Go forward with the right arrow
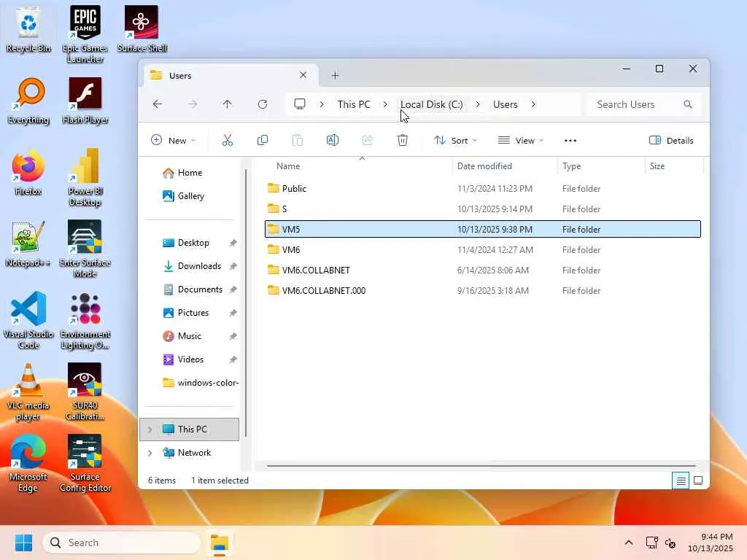747x560 pixels. pos(193,104)
